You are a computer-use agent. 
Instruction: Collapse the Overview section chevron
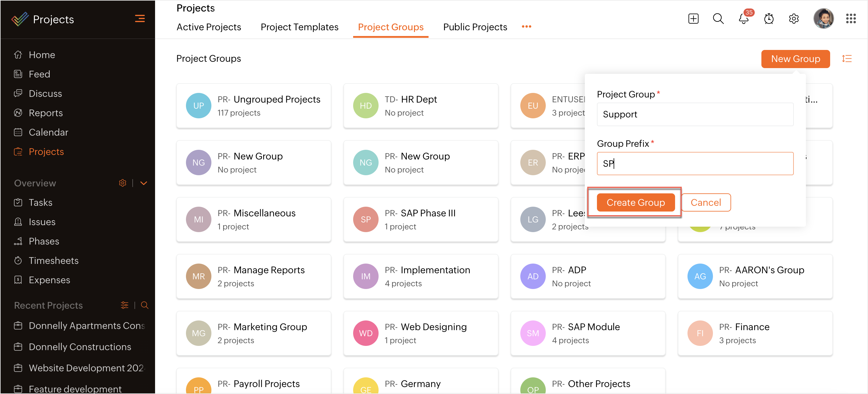click(x=144, y=183)
